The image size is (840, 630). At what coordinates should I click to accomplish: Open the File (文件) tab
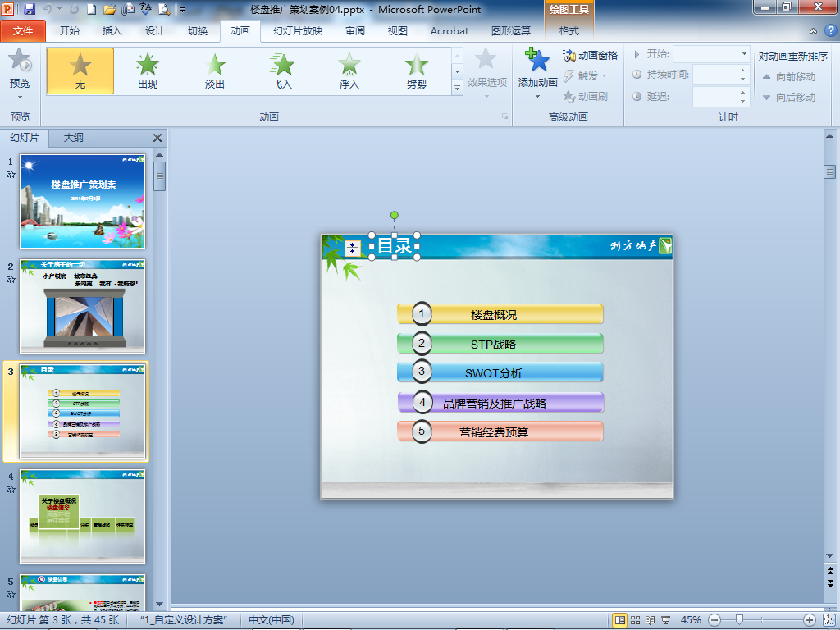[23, 30]
